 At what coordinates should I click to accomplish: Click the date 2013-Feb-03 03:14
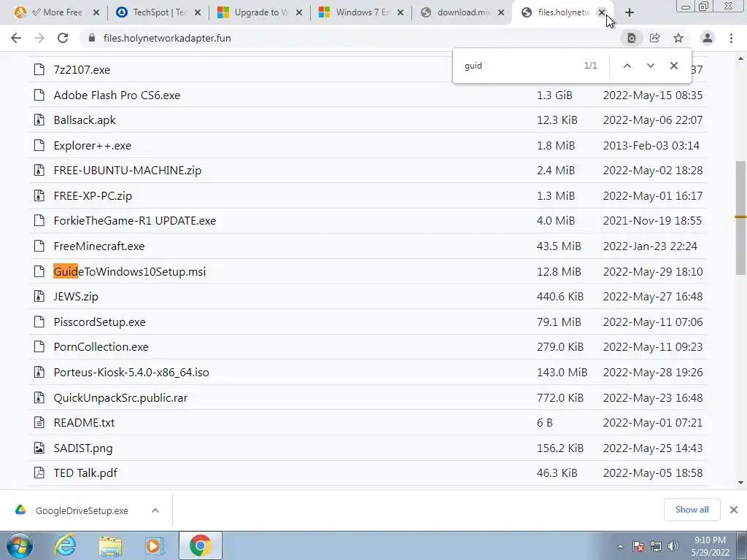pos(651,146)
